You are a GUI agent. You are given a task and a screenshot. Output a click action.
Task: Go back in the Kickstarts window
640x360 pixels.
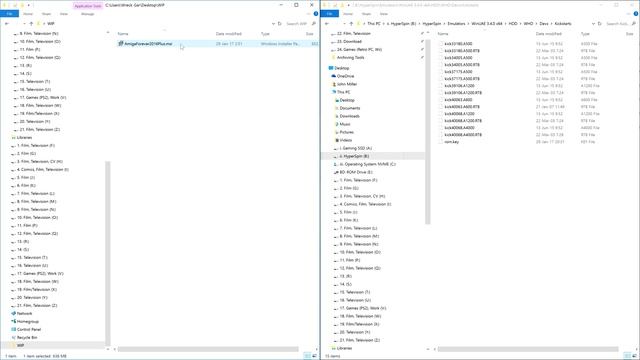[x=327, y=24]
